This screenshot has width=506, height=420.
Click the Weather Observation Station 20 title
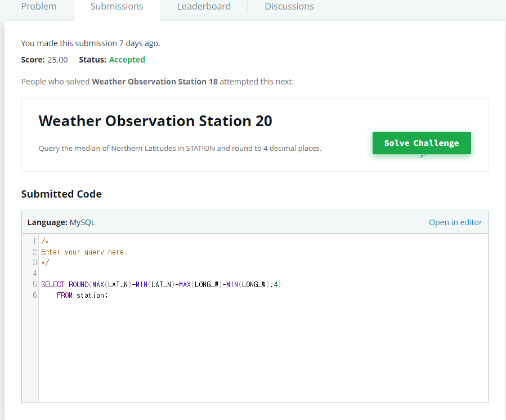[155, 121]
